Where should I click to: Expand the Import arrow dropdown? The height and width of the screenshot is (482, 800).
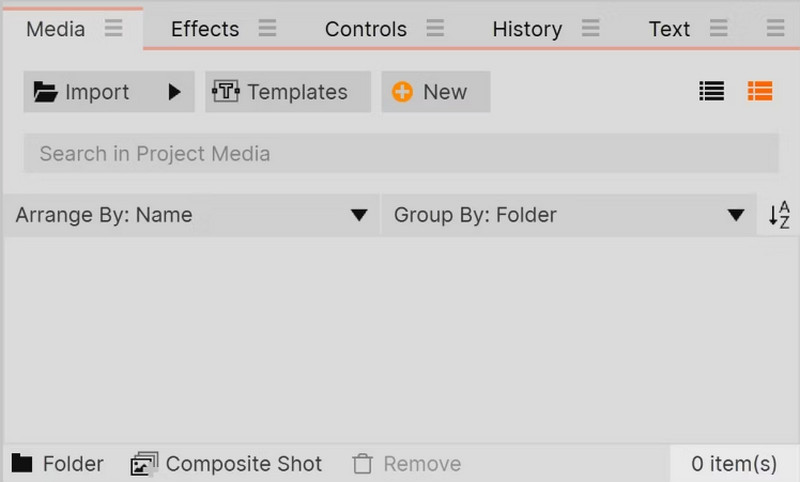pos(174,92)
